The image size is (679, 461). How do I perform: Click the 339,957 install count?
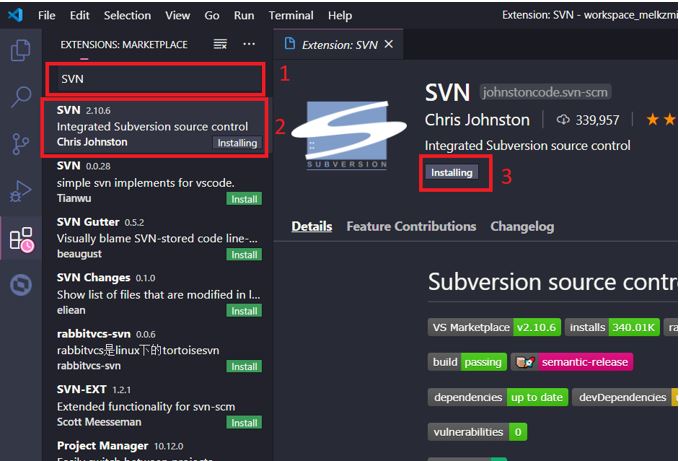point(597,120)
